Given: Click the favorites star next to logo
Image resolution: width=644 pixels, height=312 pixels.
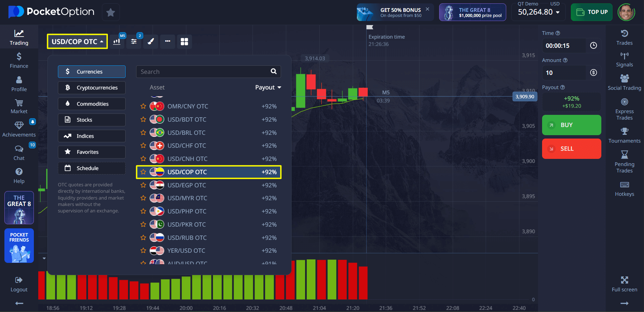Looking at the screenshot, I should pyautogui.click(x=110, y=13).
